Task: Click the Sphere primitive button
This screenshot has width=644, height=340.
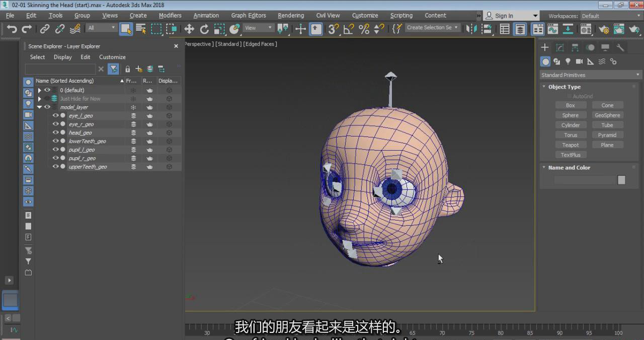Action: (571, 115)
